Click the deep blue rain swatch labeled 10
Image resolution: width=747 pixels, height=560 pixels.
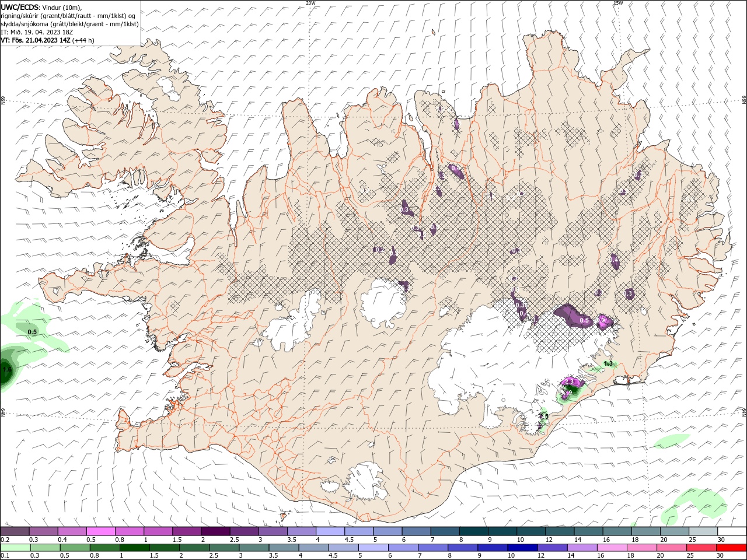click(523, 548)
